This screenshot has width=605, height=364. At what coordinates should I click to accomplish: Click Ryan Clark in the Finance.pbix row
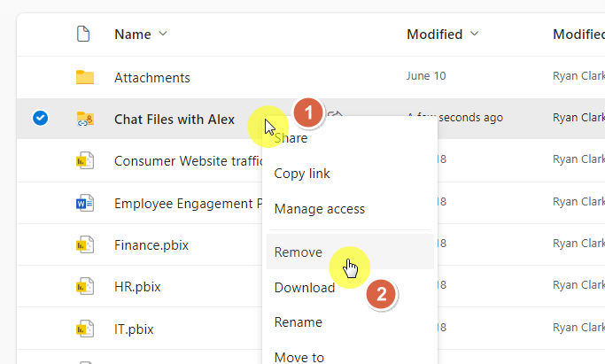tap(578, 244)
